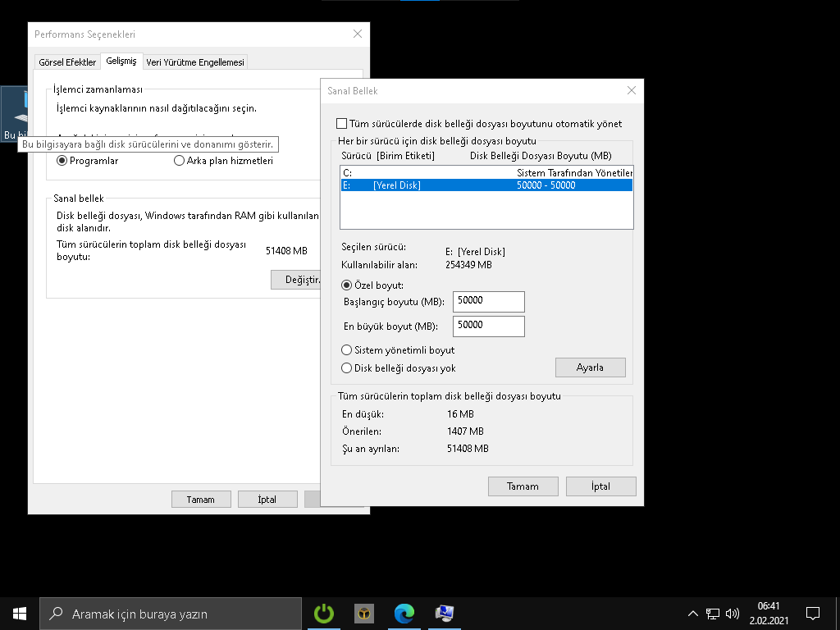Launch the green power app on the taskbar
Viewport: 840px width, 630px height.
pos(323,613)
